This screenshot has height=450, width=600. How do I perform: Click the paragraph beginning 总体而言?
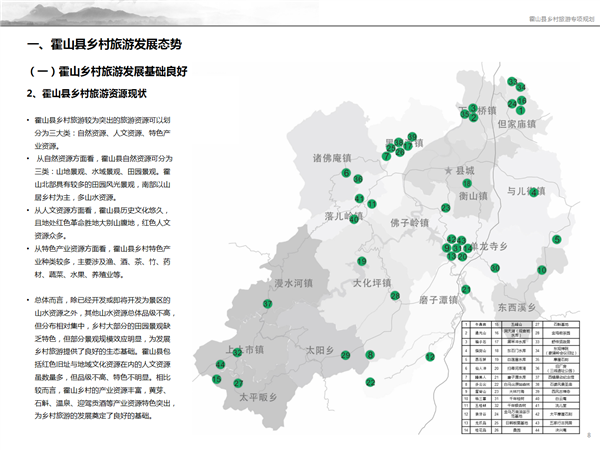tap(103, 358)
